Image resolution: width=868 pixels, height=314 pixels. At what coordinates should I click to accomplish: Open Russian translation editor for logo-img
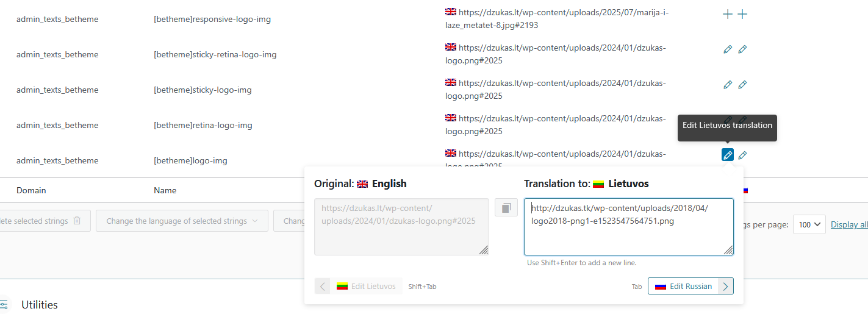[742, 155]
